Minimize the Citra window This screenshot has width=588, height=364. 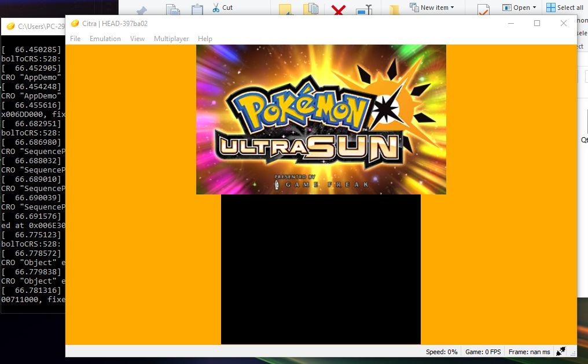coord(511,23)
